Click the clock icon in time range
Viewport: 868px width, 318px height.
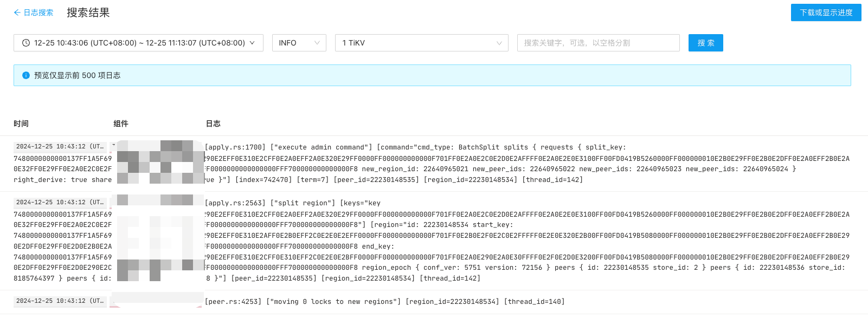26,43
